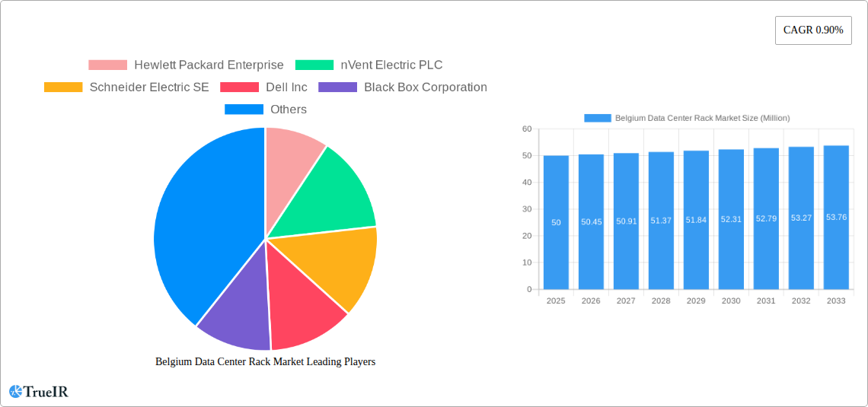The width and height of the screenshot is (868, 407).
Task: Click the TrueIR brand name text
Action: pos(46,392)
